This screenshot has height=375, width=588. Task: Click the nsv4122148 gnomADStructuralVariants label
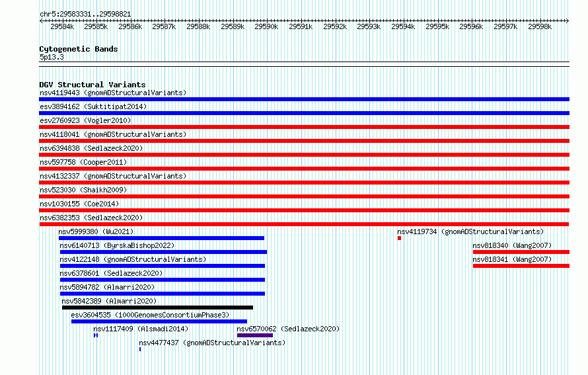tap(133, 259)
